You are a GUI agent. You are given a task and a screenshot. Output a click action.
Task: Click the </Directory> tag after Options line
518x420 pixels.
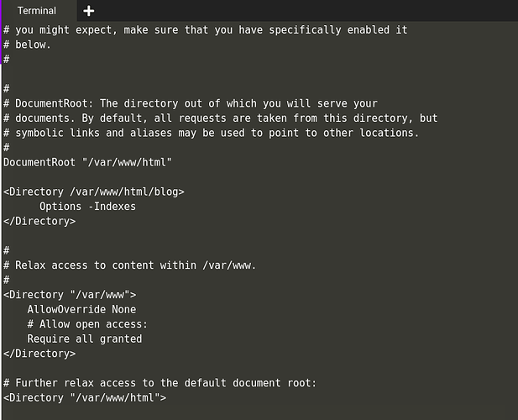(x=39, y=222)
